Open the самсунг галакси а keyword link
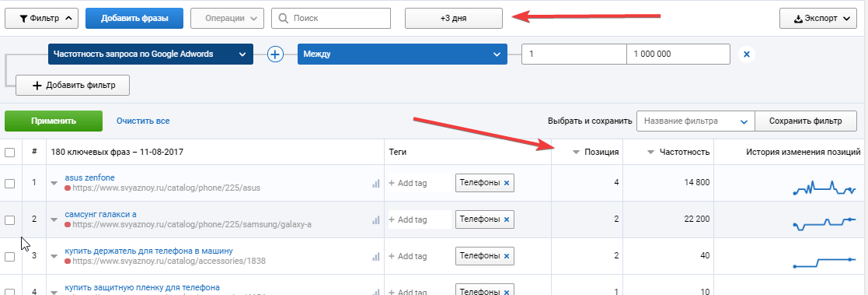 [101, 214]
